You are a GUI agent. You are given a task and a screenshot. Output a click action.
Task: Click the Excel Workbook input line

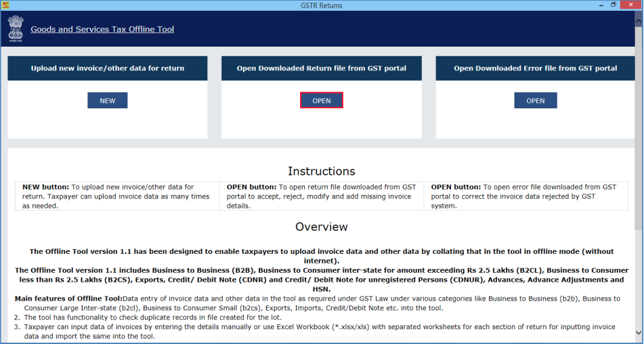[x=320, y=332]
